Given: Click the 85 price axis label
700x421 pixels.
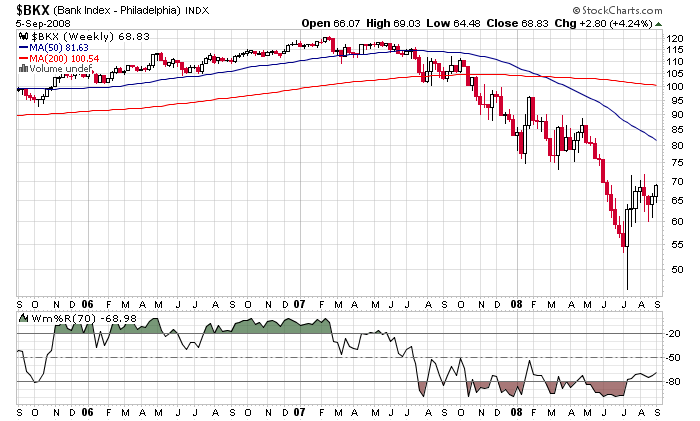Looking at the screenshot, I should 677,130.
